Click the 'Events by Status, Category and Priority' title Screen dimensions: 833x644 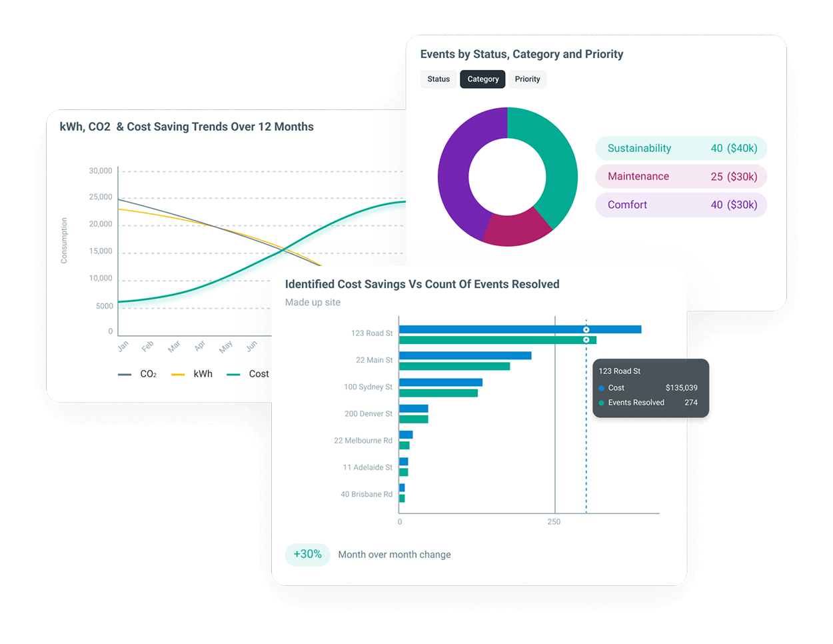tap(522, 55)
